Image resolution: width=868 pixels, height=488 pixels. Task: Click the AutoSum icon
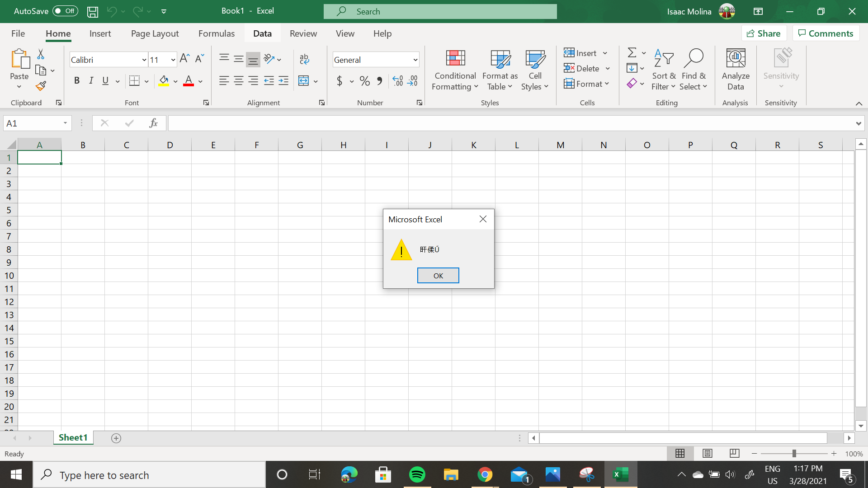point(632,52)
